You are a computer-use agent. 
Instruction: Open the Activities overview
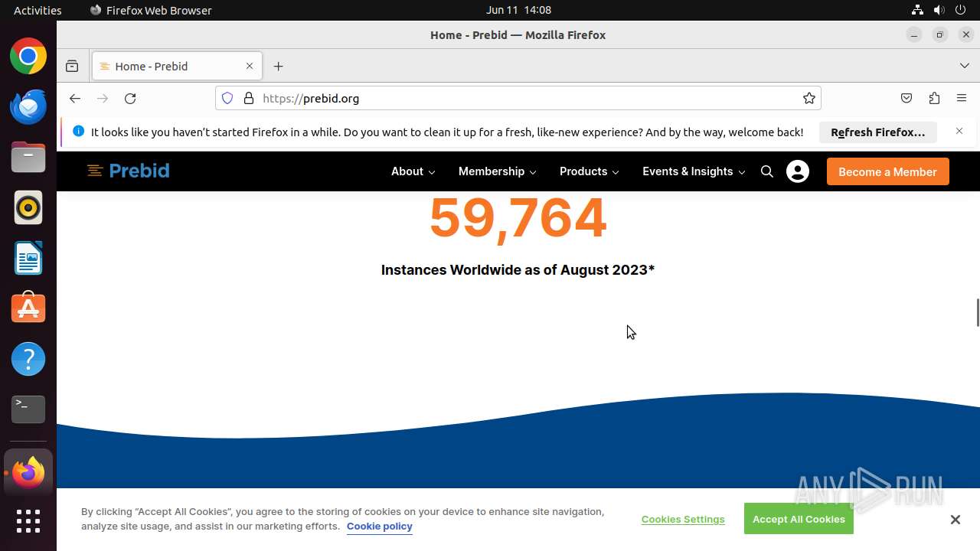click(38, 10)
